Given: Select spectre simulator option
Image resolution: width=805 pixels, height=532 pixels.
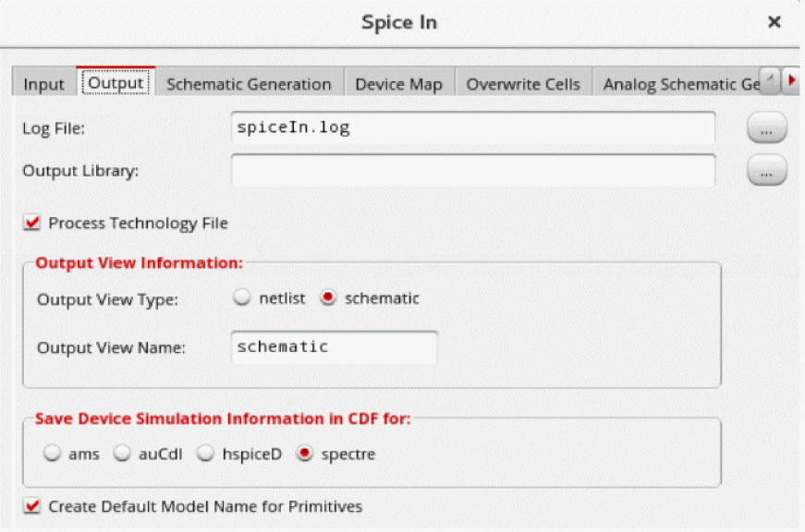Looking at the screenshot, I should click(304, 454).
